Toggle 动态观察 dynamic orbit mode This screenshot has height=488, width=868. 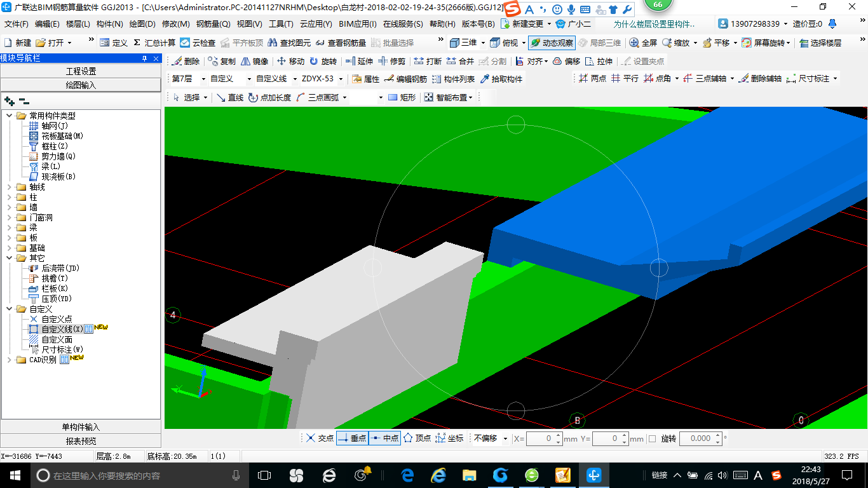point(552,43)
